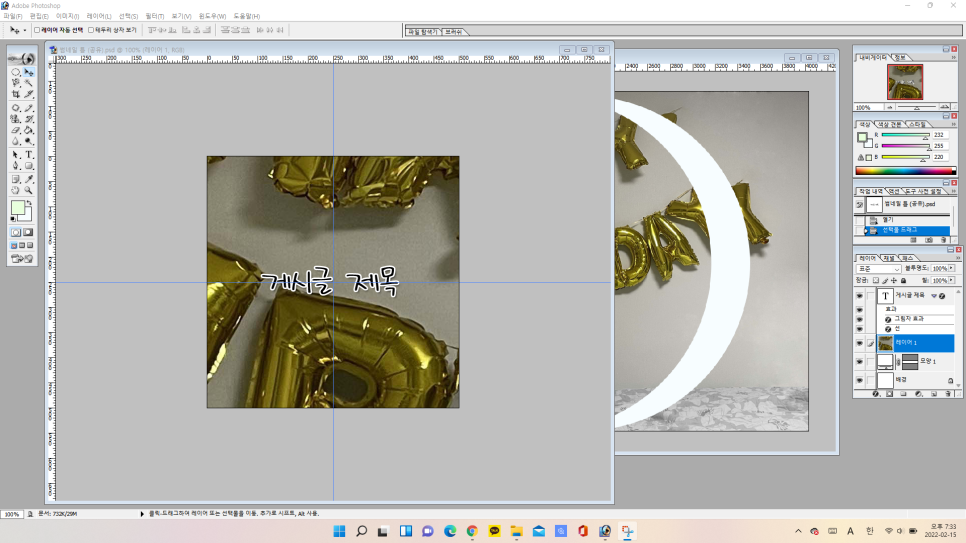
Task: Hide the 모양 1 shape layer
Action: click(x=859, y=362)
